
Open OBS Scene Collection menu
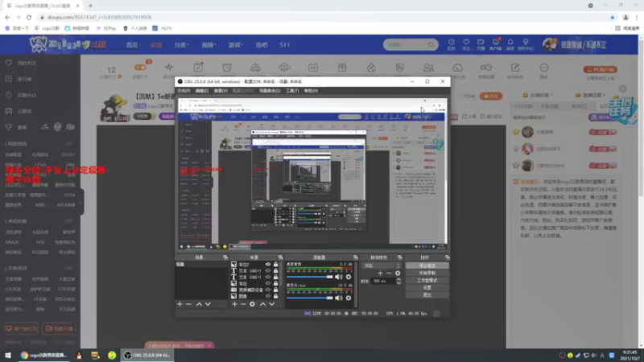tap(270, 91)
